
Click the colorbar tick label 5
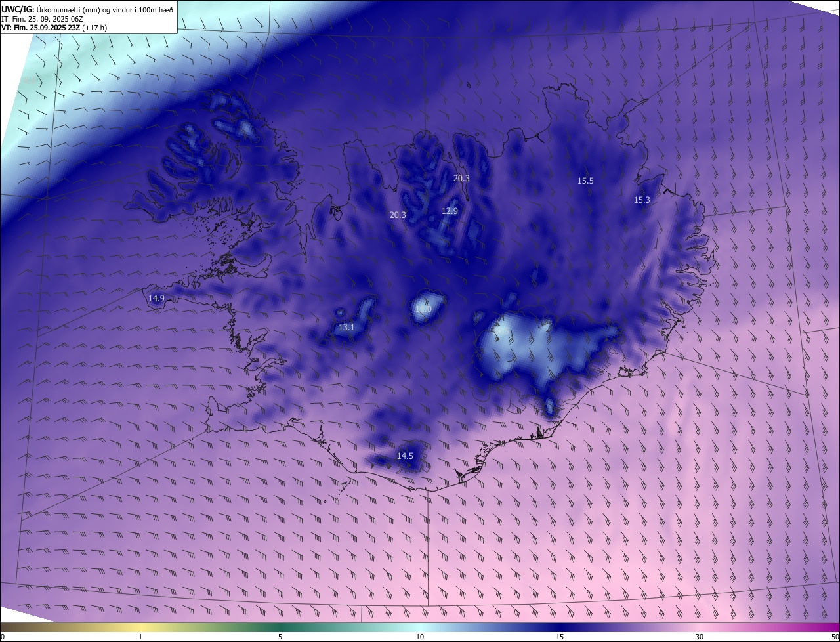[x=280, y=637]
